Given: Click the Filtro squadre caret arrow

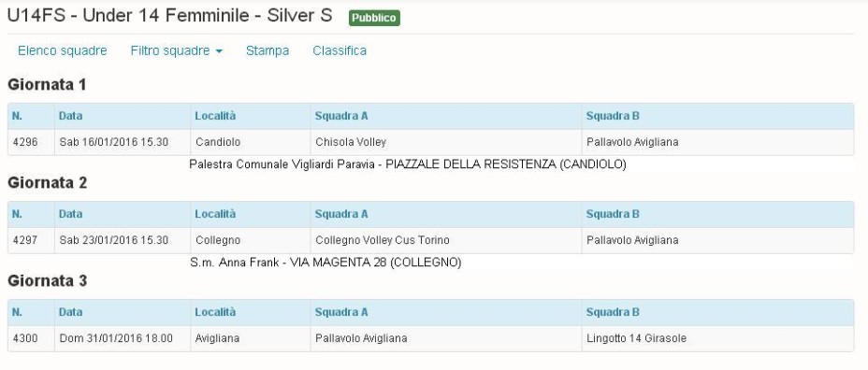Looking at the screenshot, I should (x=219, y=51).
